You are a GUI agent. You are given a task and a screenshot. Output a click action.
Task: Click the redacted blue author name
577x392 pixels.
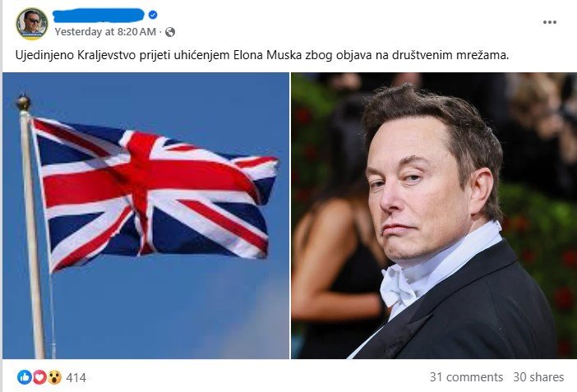[x=99, y=16]
